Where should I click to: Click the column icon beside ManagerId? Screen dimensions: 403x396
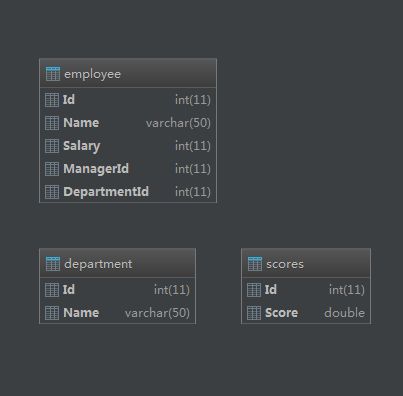[52, 169]
